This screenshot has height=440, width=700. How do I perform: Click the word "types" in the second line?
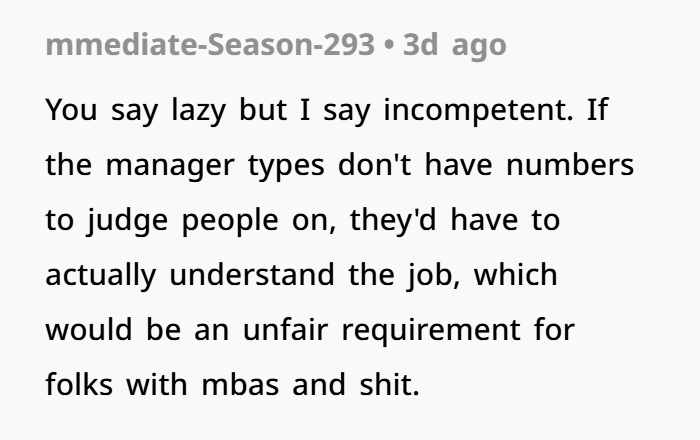[286, 166]
